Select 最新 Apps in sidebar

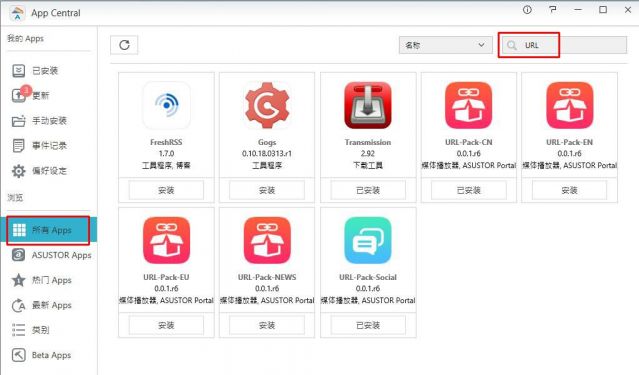(x=52, y=305)
